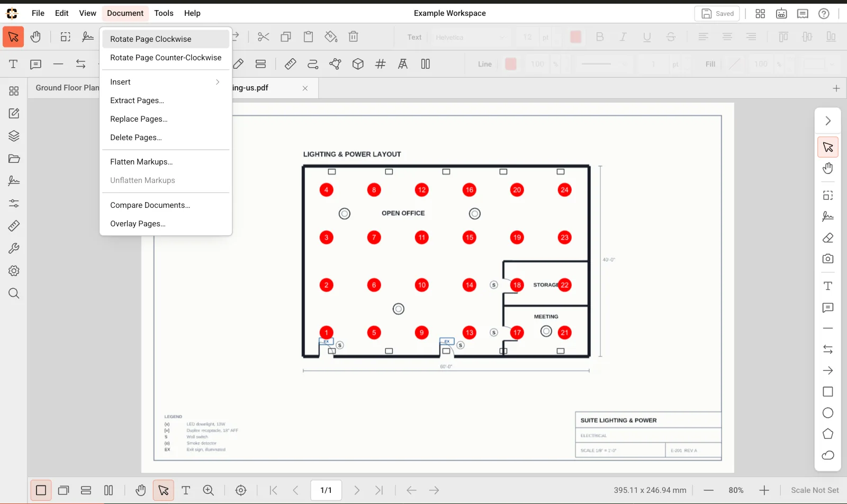Collapse the right tool palette chevron
Image resolution: width=847 pixels, height=504 pixels.
point(828,121)
